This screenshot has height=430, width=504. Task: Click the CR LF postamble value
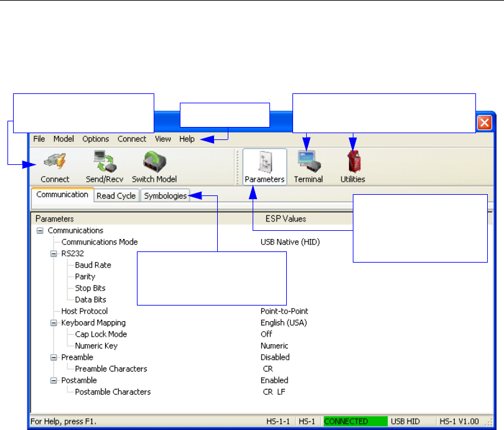pyautogui.click(x=274, y=392)
